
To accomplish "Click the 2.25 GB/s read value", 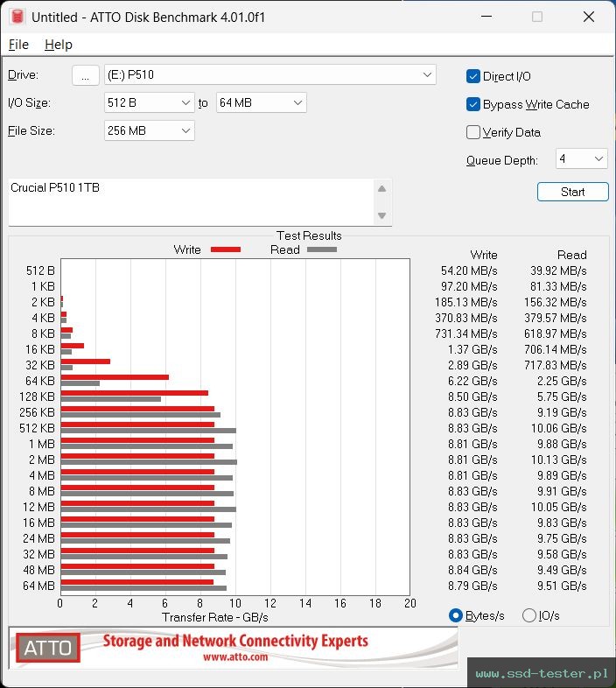I will pos(562,381).
